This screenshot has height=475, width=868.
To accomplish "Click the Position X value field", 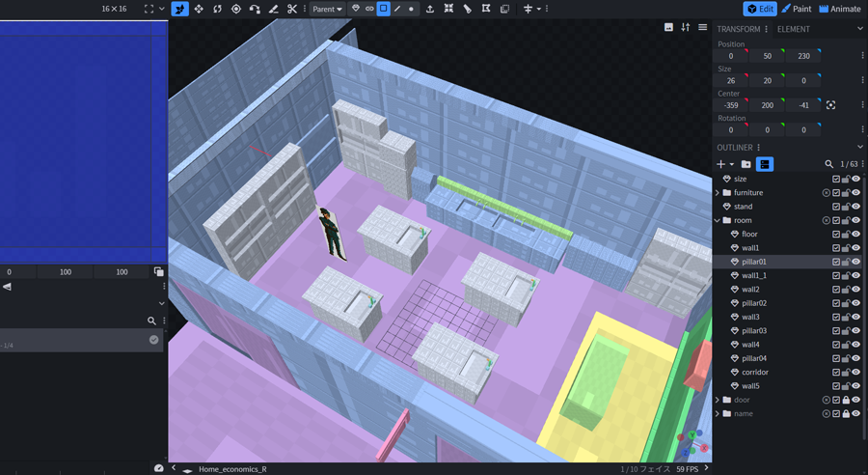I will 731,56.
